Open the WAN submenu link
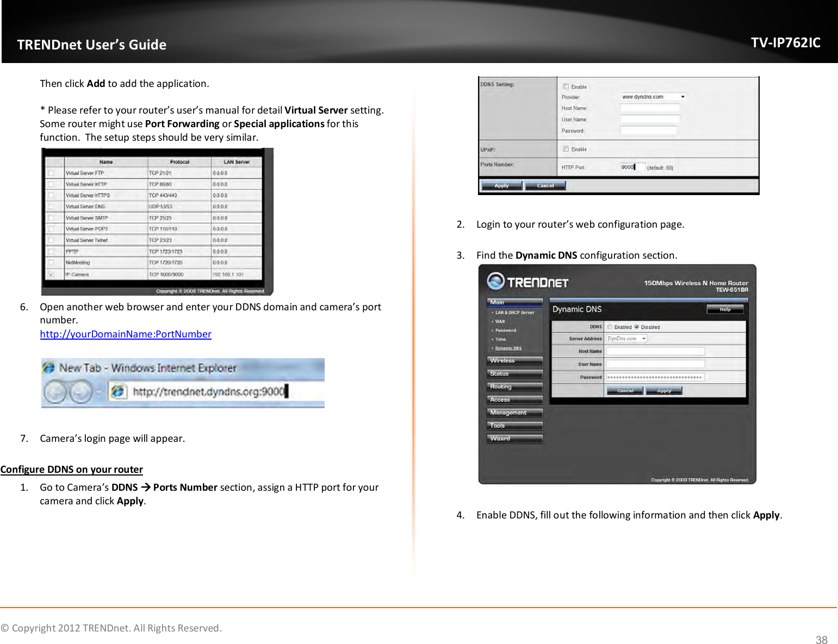This screenshot has height=644, width=838. pos(500,321)
